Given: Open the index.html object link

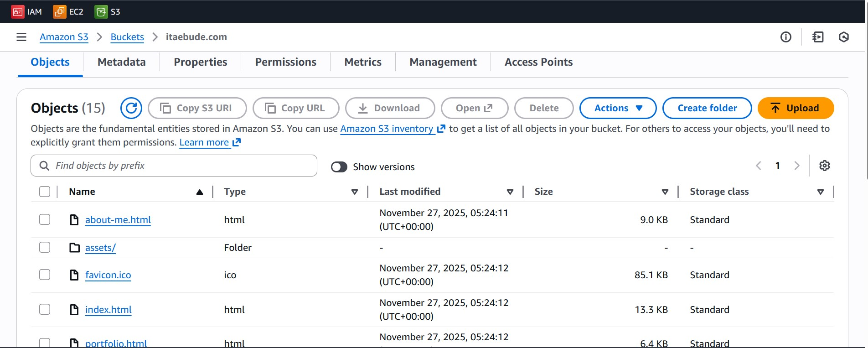Looking at the screenshot, I should point(108,310).
